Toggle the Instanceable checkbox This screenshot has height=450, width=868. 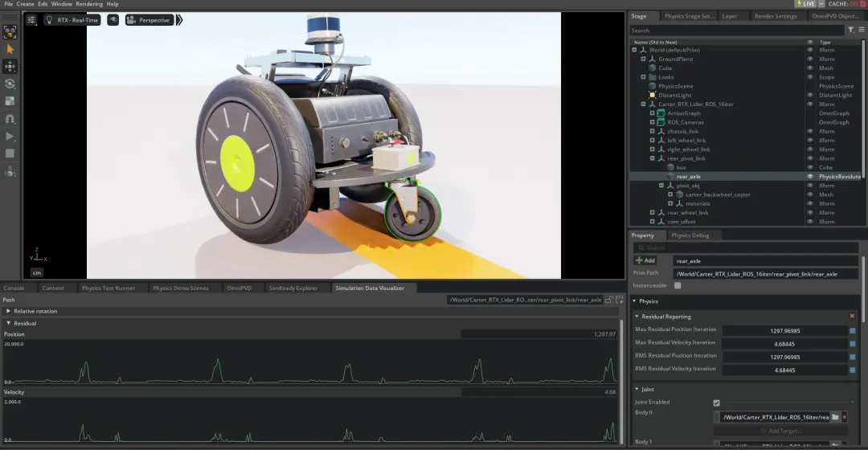coord(678,285)
